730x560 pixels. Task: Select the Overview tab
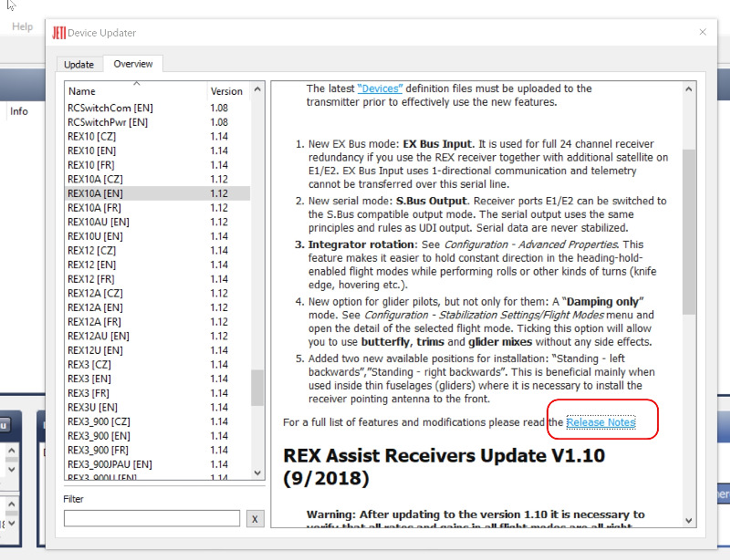point(132,64)
